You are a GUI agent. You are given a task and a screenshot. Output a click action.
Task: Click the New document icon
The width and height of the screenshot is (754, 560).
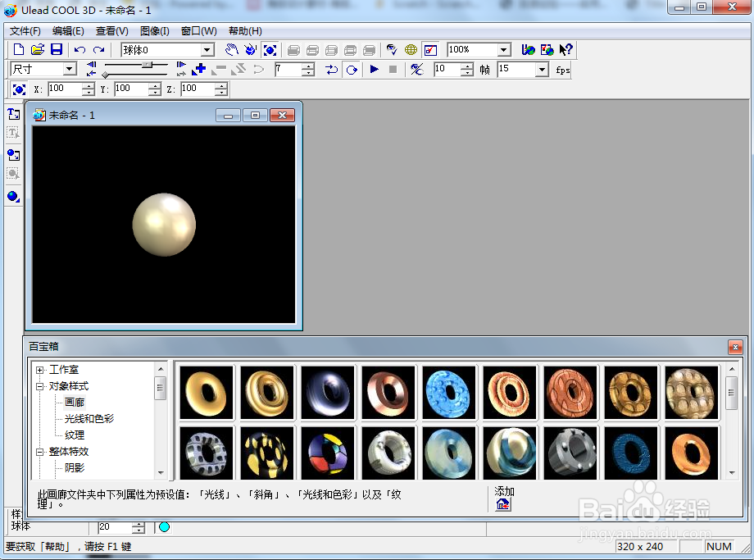coord(19,49)
